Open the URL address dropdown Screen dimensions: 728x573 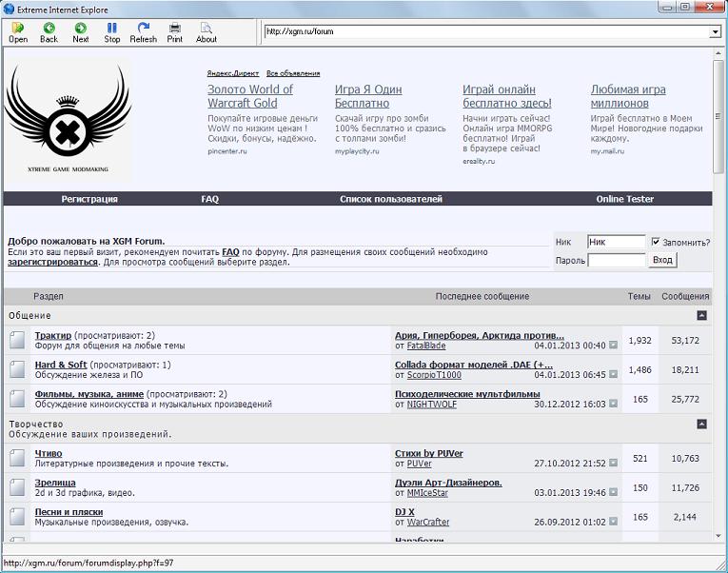[x=715, y=32]
